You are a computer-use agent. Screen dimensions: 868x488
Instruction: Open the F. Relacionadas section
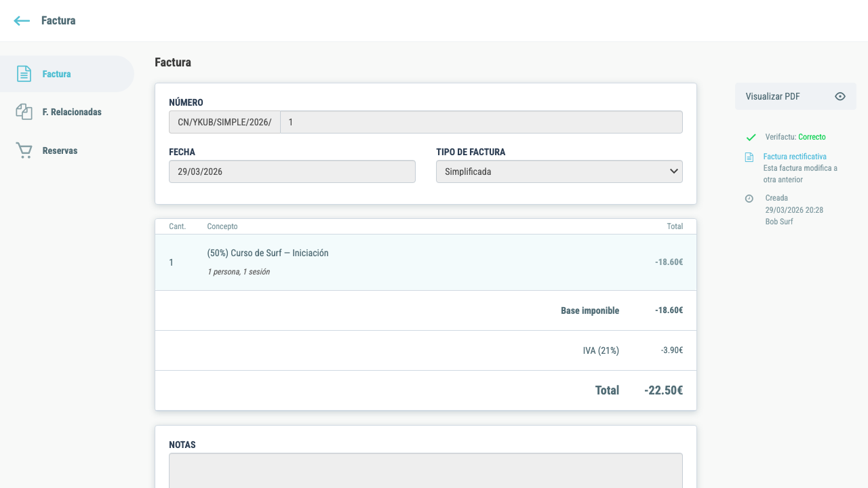pos(67,112)
